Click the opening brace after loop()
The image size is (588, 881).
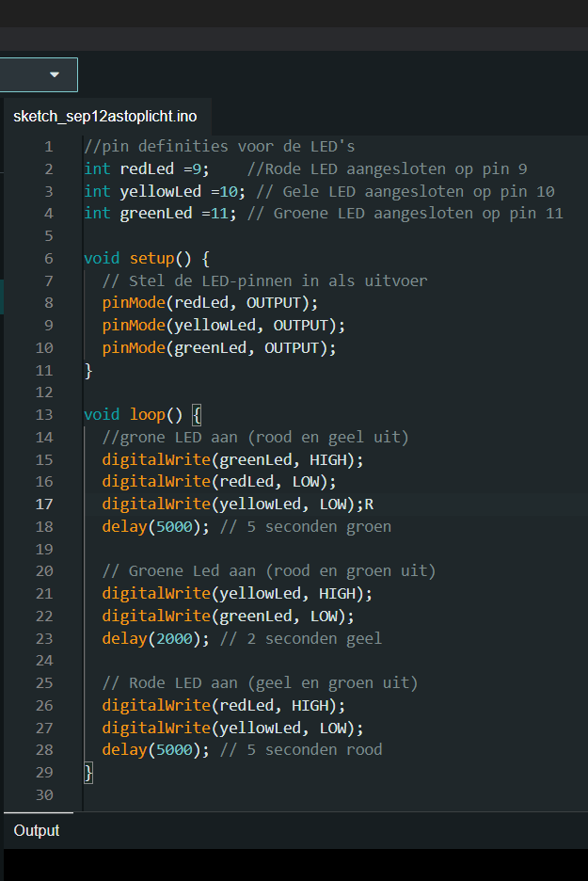197,414
